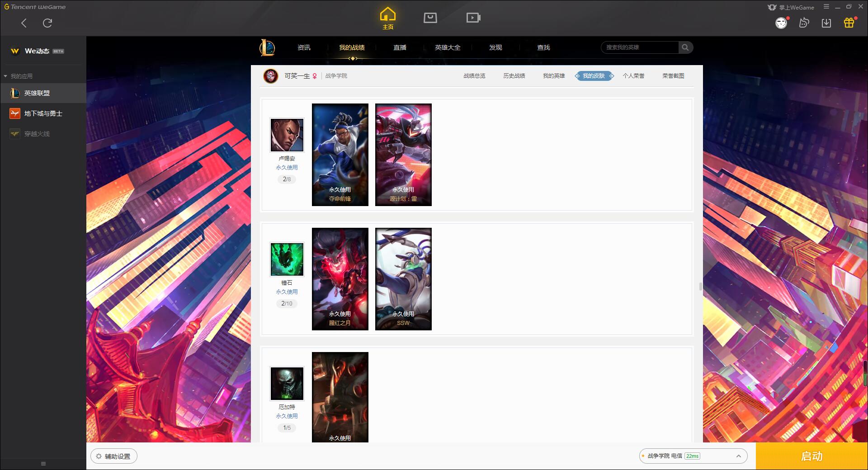Click the 卢锡安 champion portrait
Screen dimensions: 868x470
pos(287,135)
